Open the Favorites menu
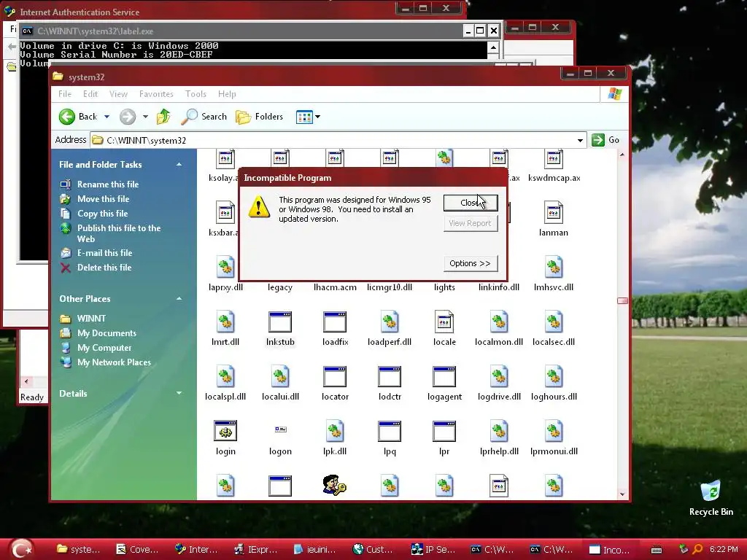747x560 pixels. point(156,94)
